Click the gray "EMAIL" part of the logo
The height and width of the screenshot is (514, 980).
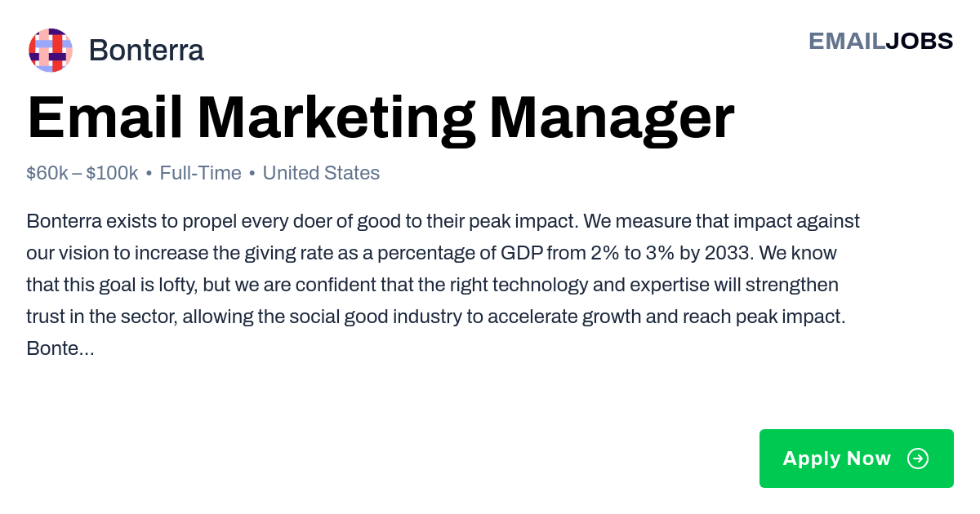(847, 41)
